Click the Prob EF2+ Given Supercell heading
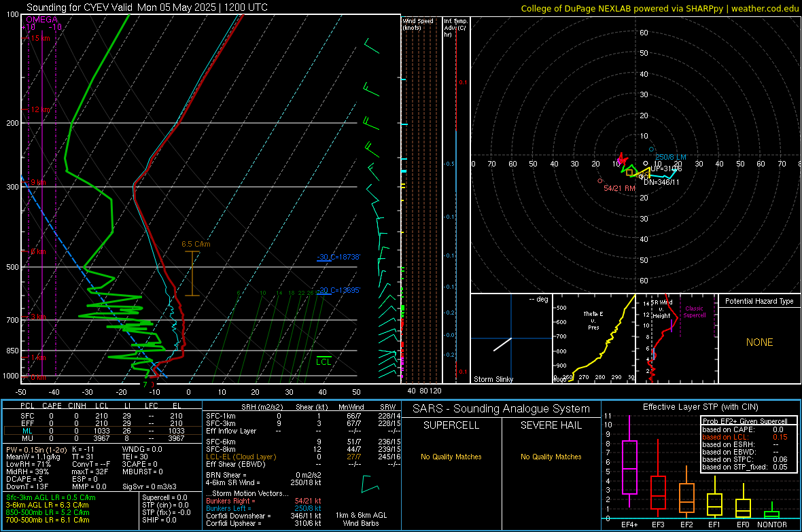The width and height of the screenshot is (802, 532). pyautogui.click(x=745, y=421)
